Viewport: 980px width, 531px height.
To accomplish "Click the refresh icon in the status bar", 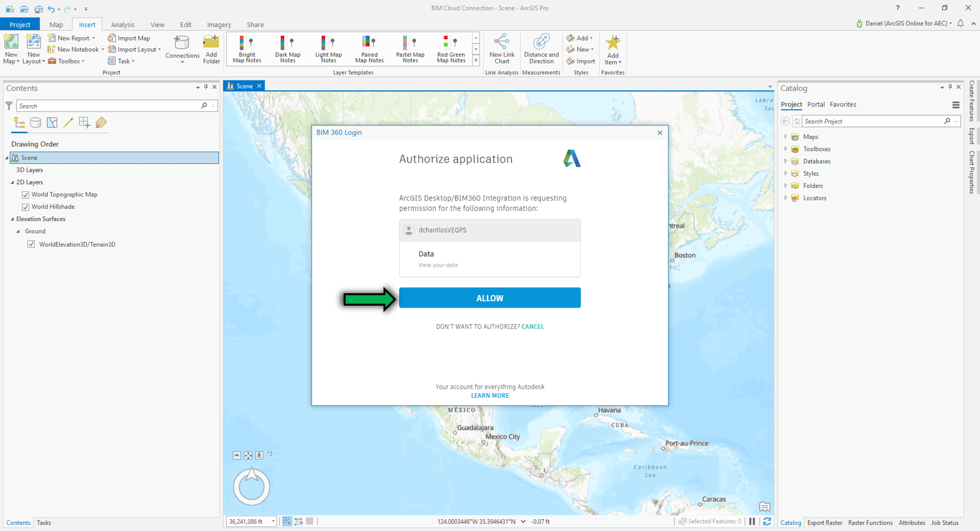I will coord(767,521).
